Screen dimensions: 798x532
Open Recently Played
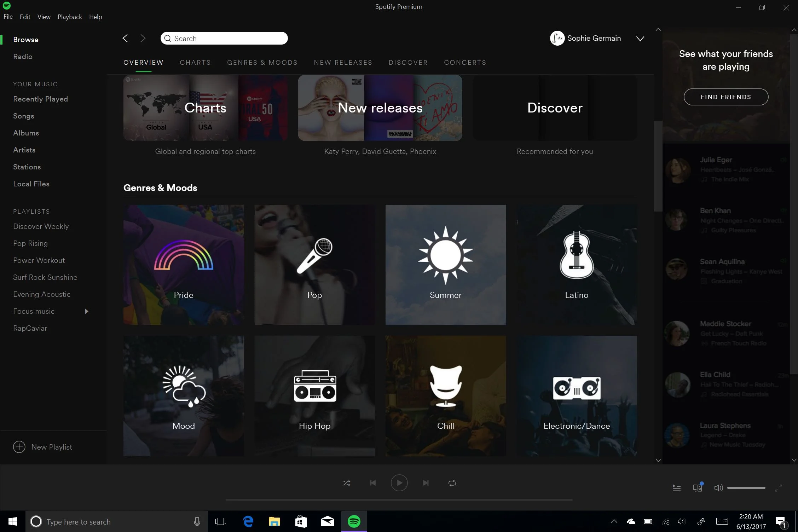(40, 99)
